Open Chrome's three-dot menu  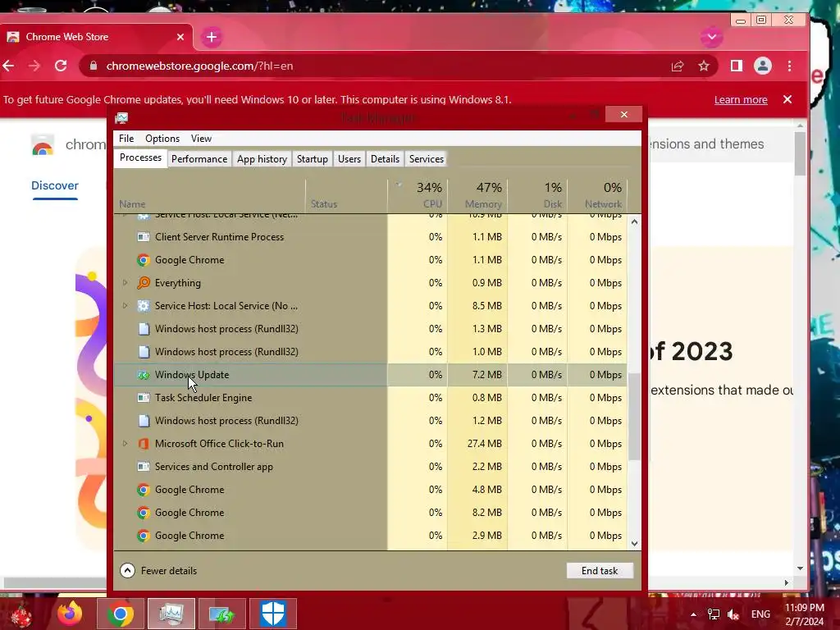click(790, 66)
